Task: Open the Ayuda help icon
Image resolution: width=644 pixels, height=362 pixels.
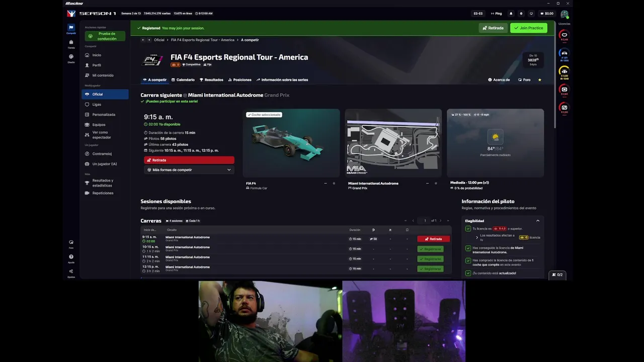Action: click(x=71, y=257)
